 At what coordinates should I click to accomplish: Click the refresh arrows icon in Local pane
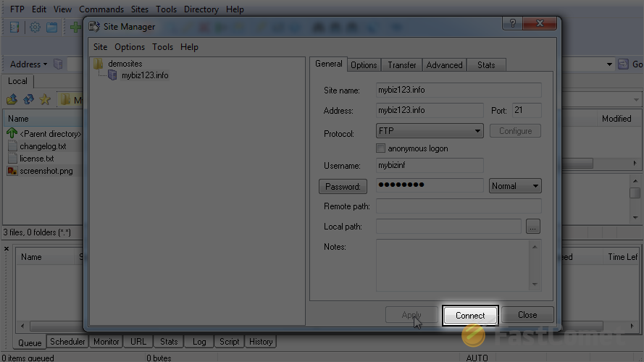pyautogui.click(x=28, y=99)
